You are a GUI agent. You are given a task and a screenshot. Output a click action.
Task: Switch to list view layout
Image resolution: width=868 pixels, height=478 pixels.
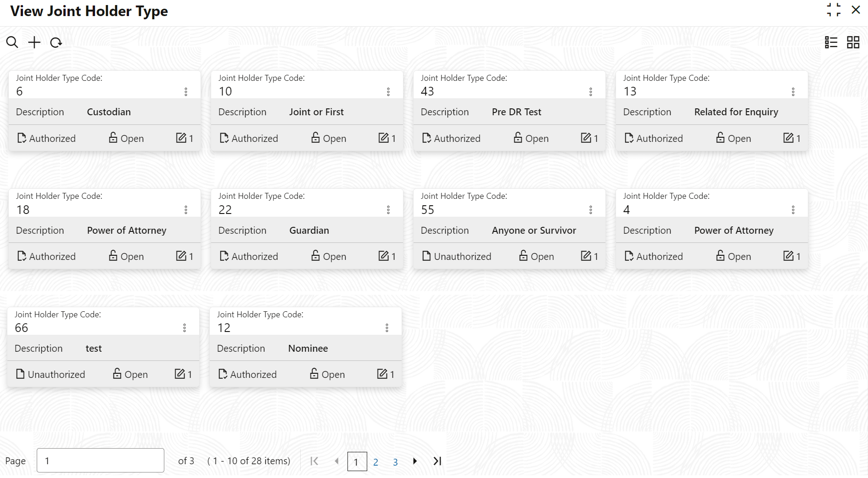831,43
